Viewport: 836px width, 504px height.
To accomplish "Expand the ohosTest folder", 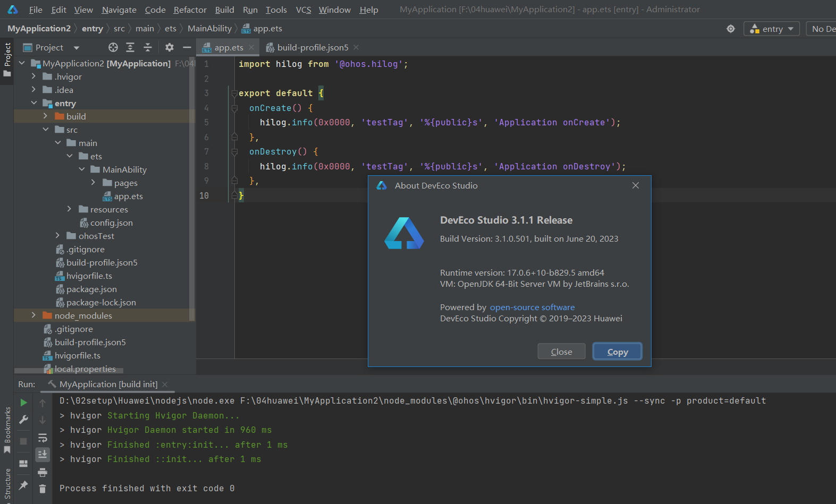I will click(x=57, y=236).
